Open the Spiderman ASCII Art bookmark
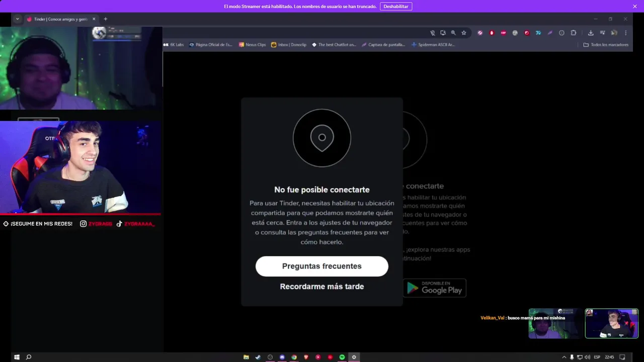The width and height of the screenshot is (644, 362). 433,45
